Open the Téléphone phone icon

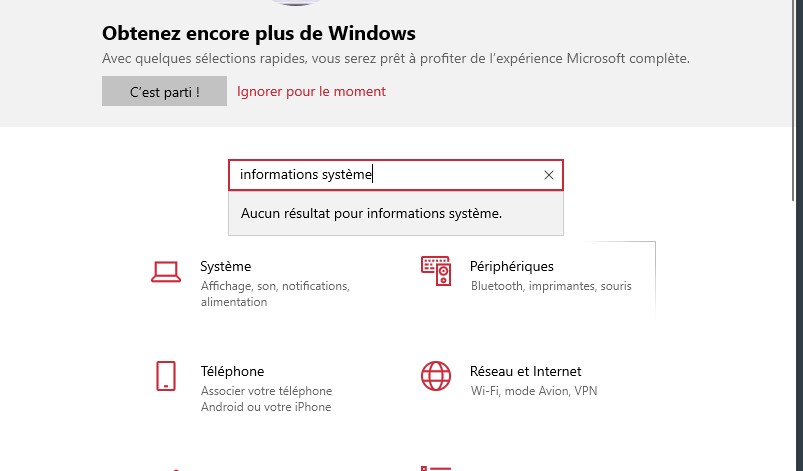pos(166,376)
